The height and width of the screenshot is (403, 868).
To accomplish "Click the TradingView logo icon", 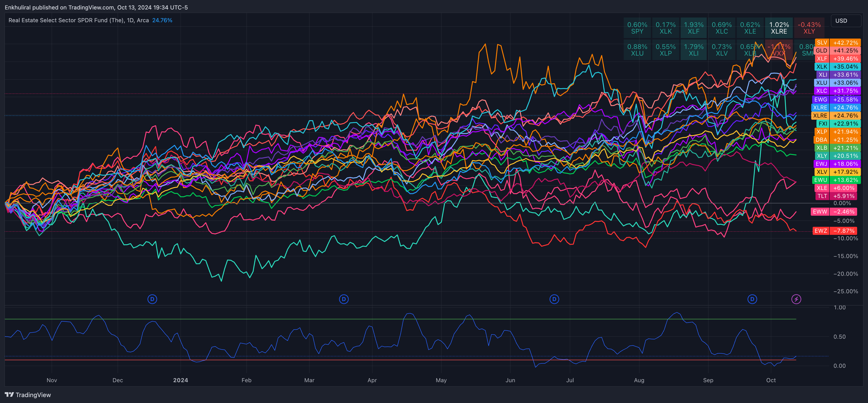I will pos(9,394).
